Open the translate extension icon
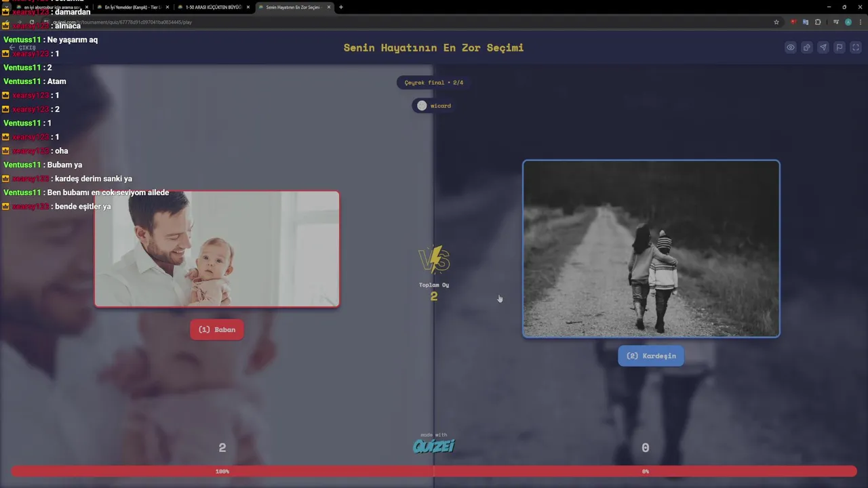The image size is (868, 488). (806, 22)
